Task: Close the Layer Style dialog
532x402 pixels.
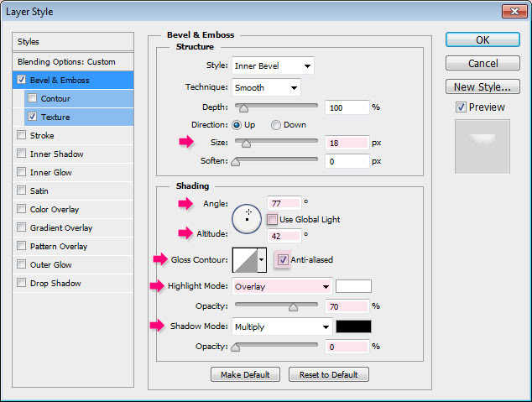Action: tap(514, 12)
